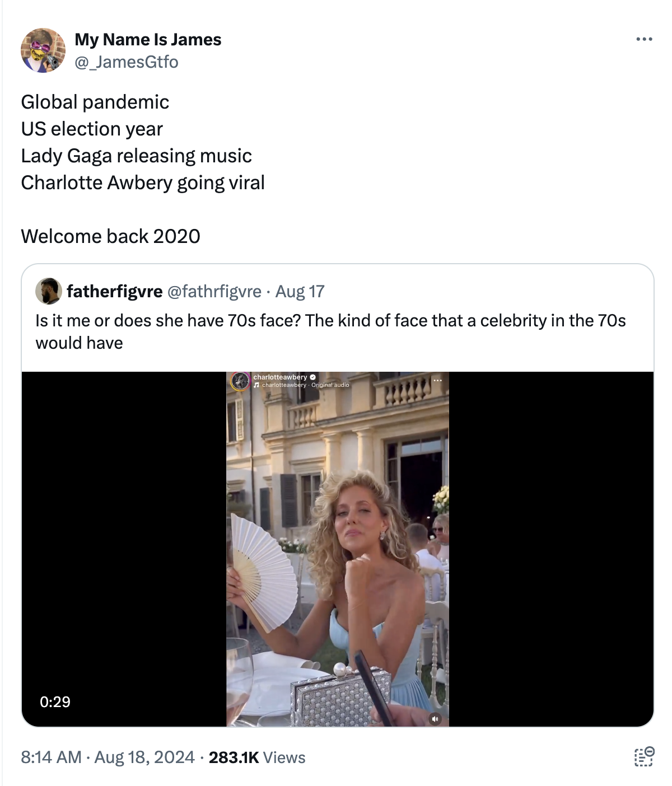672x786 pixels.
Task: Click the @fathrfigvre handle
Action: (x=213, y=291)
